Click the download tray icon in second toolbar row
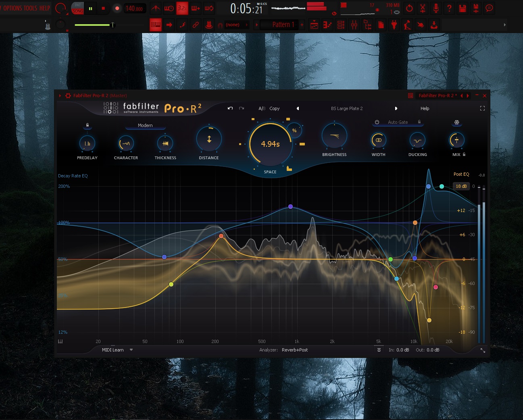Image resolution: width=523 pixels, height=420 pixels. pyautogui.click(x=434, y=25)
